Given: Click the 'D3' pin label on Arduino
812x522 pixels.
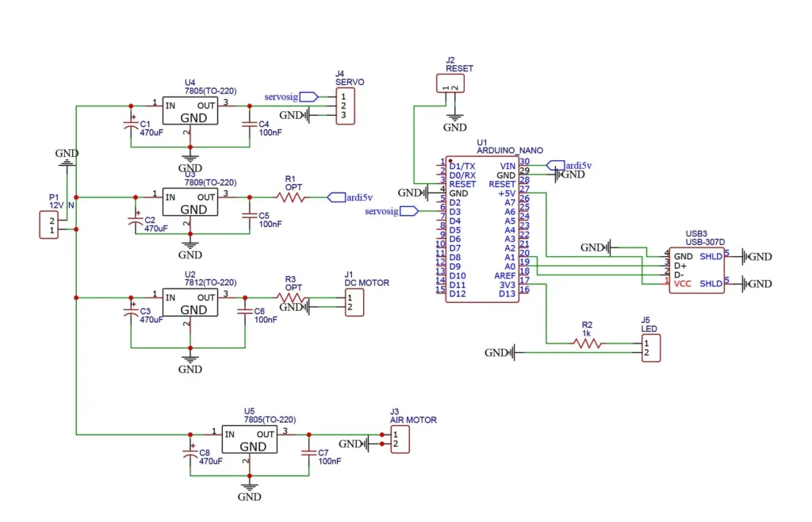Looking at the screenshot, I should pyautogui.click(x=454, y=212).
